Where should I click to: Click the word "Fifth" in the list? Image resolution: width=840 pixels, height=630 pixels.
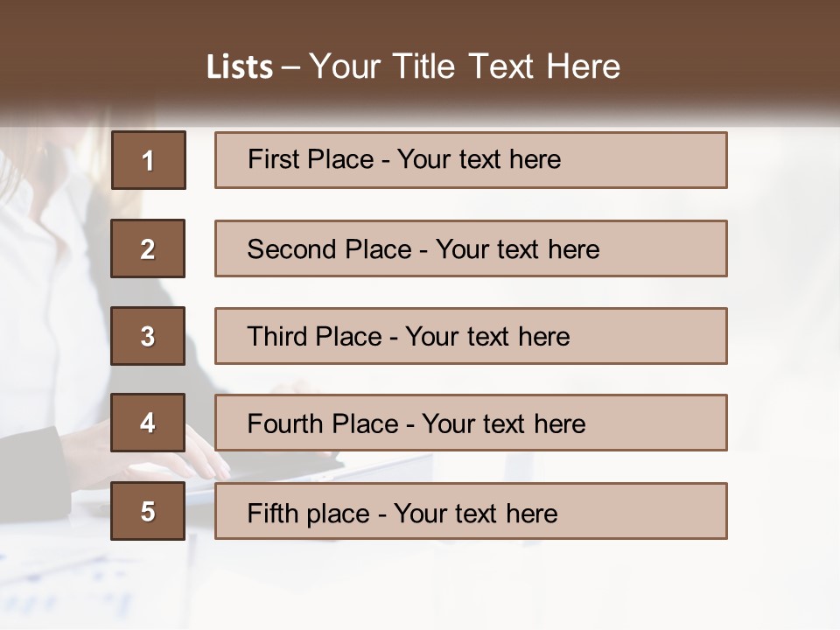click(x=271, y=513)
